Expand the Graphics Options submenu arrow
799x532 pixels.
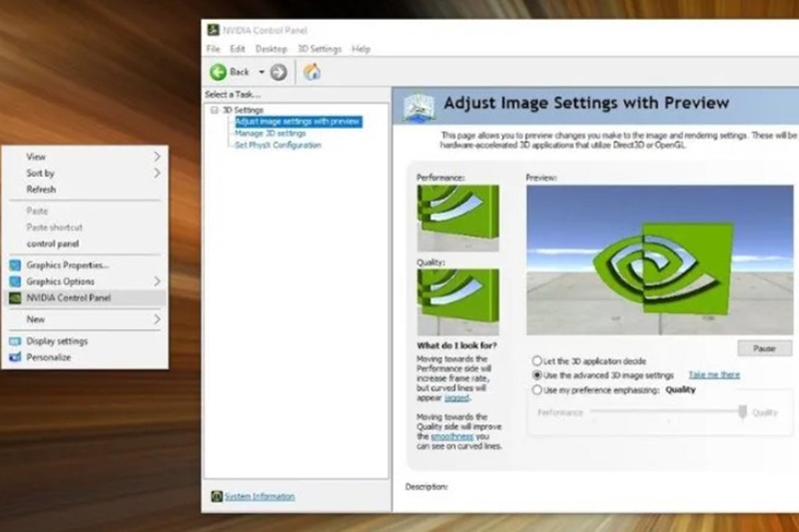pyautogui.click(x=157, y=281)
